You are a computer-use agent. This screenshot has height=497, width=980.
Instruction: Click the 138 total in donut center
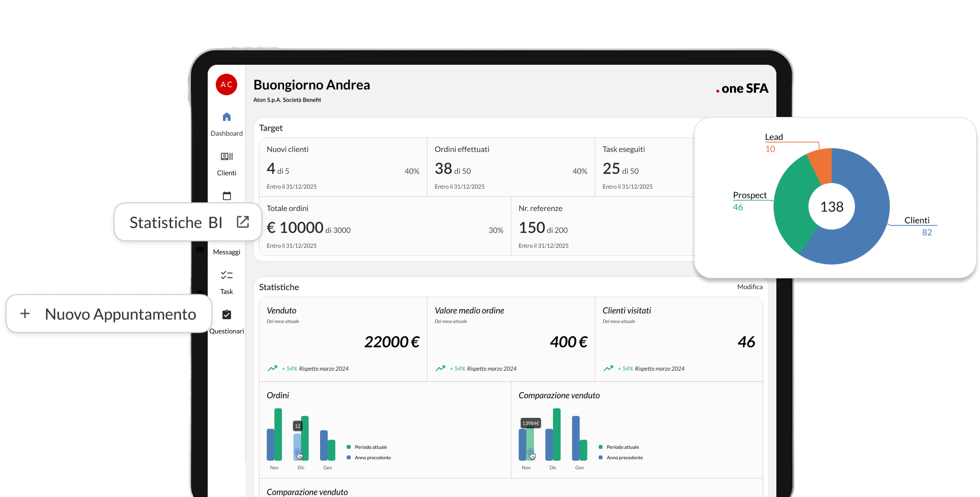(x=832, y=206)
